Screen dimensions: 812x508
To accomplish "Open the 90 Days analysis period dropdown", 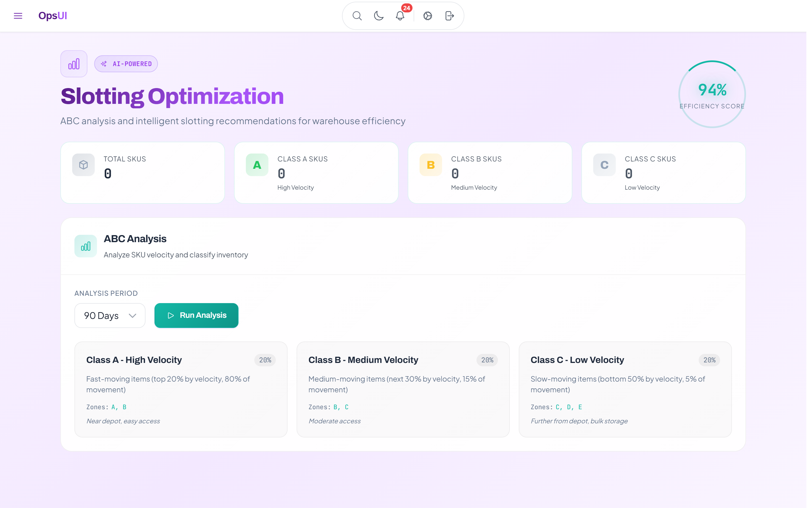I will [x=110, y=316].
